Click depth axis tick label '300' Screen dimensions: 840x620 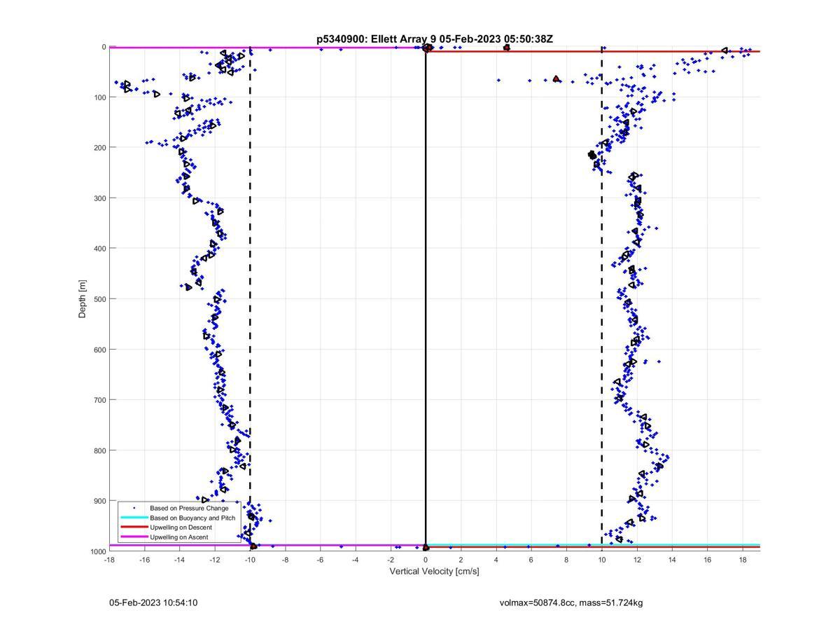click(99, 198)
